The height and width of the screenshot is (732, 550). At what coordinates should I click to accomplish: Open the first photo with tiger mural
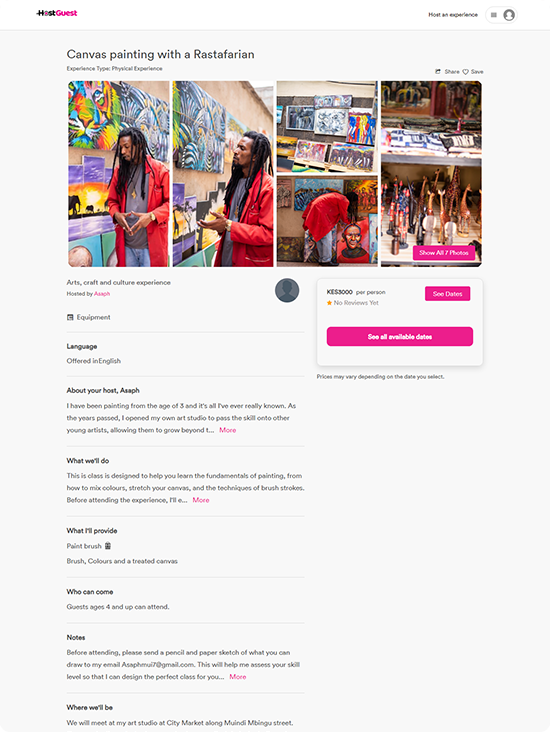tap(119, 174)
